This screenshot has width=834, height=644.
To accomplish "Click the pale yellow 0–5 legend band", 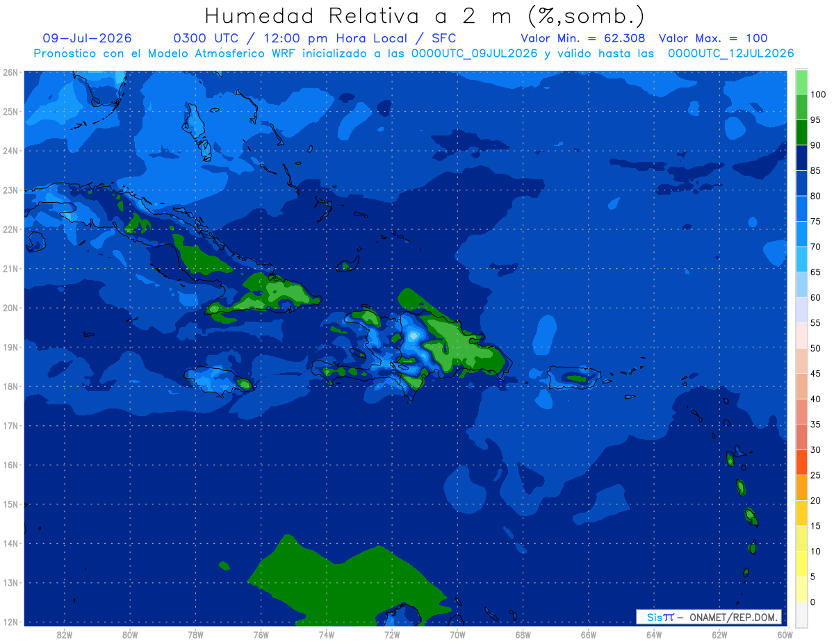I will [801, 589].
